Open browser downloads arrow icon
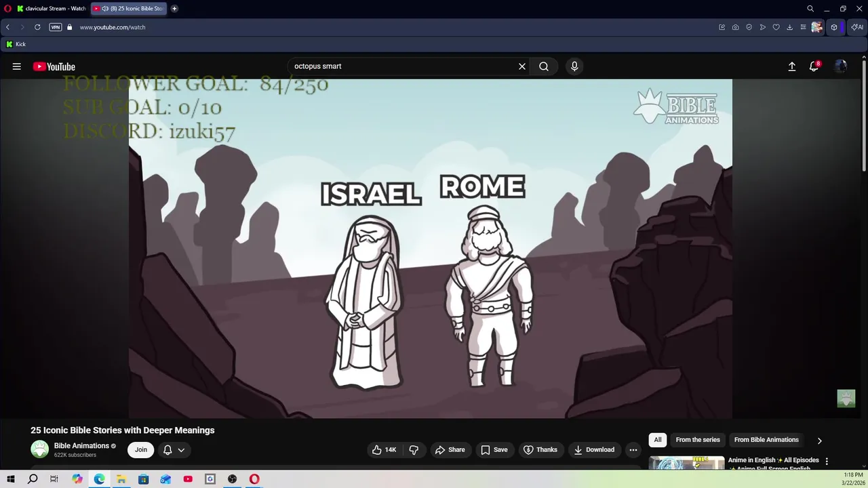 [790, 27]
